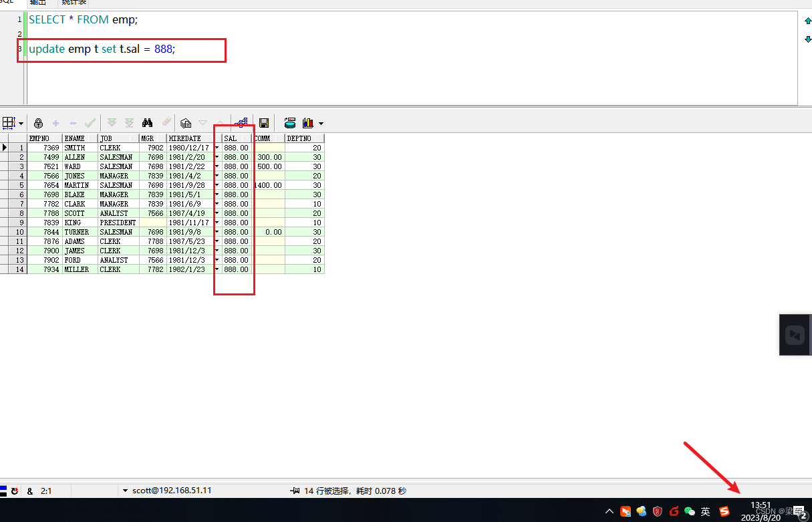Open date dropdown for MILLER's hire date

pos(217,269)
